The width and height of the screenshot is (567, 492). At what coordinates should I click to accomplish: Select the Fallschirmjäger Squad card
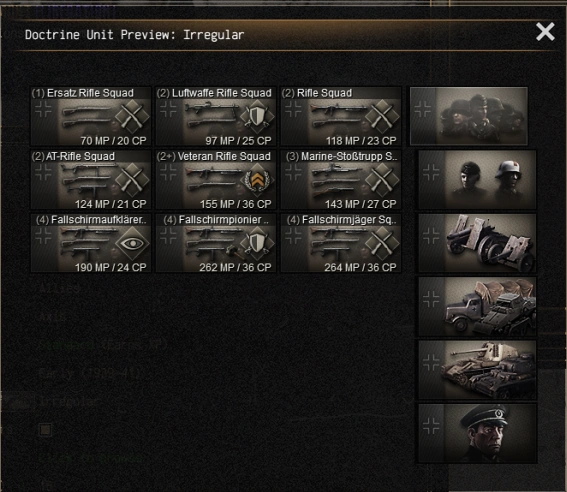341,243
